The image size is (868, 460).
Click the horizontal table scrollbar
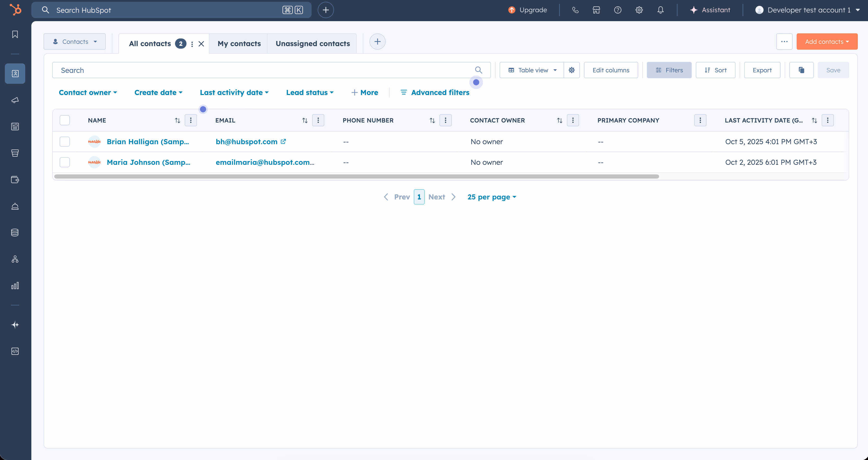[356, 177]
